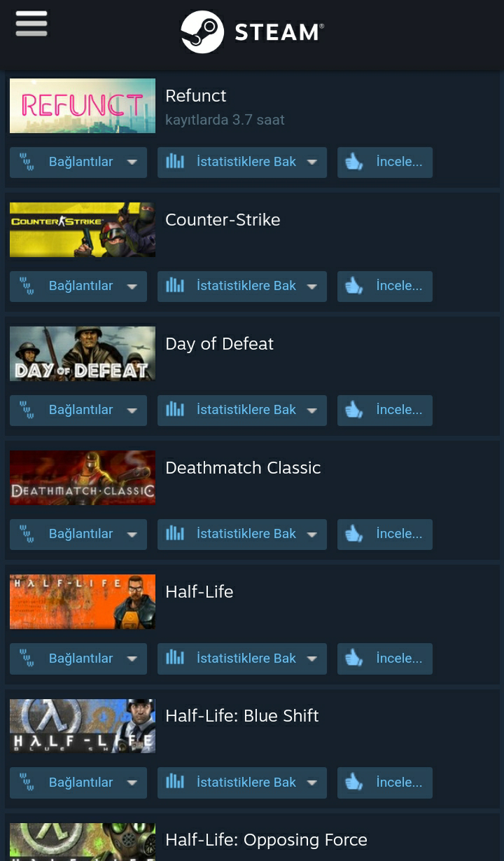Click thumbs-up review icon for Counter-Strike
This screenshot has height=861, width=504.
[354, 287]
